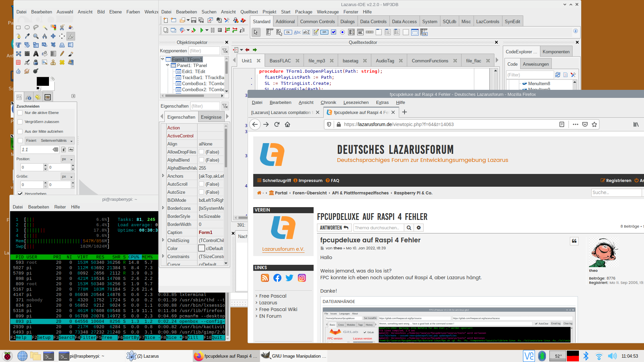The image size is (644, 362).
Task: Open the Lesezeichen menu in Firefox
Action: (x=356, y=103)
